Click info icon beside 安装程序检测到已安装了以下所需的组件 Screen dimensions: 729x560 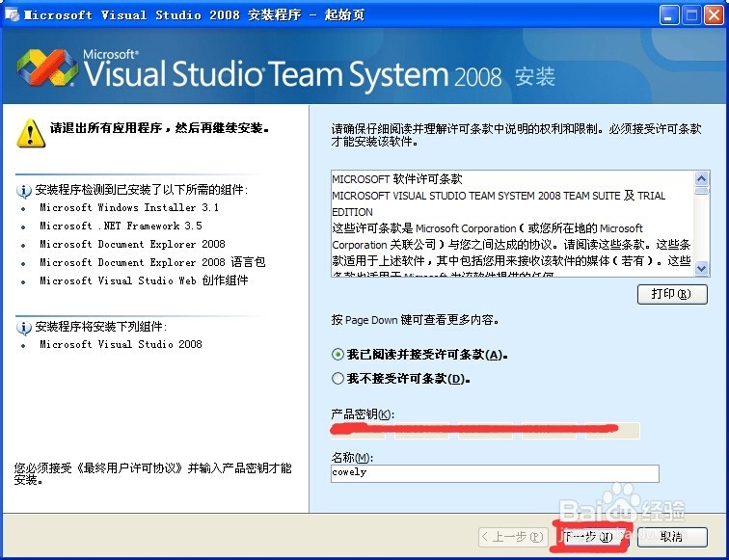(24, 190)
